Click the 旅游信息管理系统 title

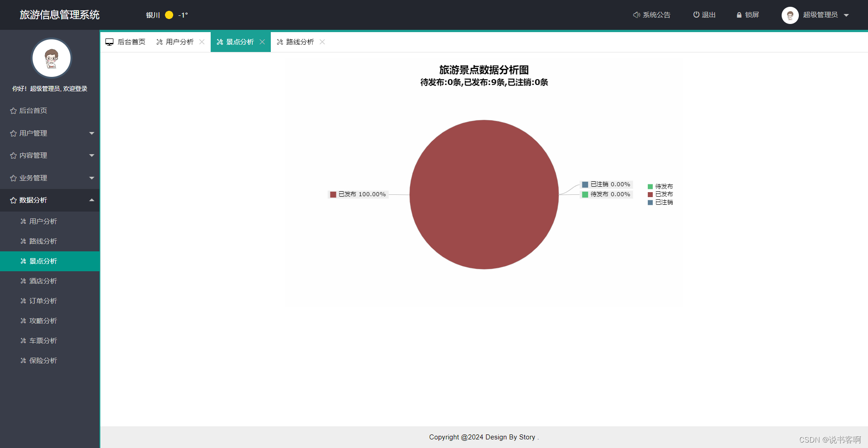coord(60,15)
